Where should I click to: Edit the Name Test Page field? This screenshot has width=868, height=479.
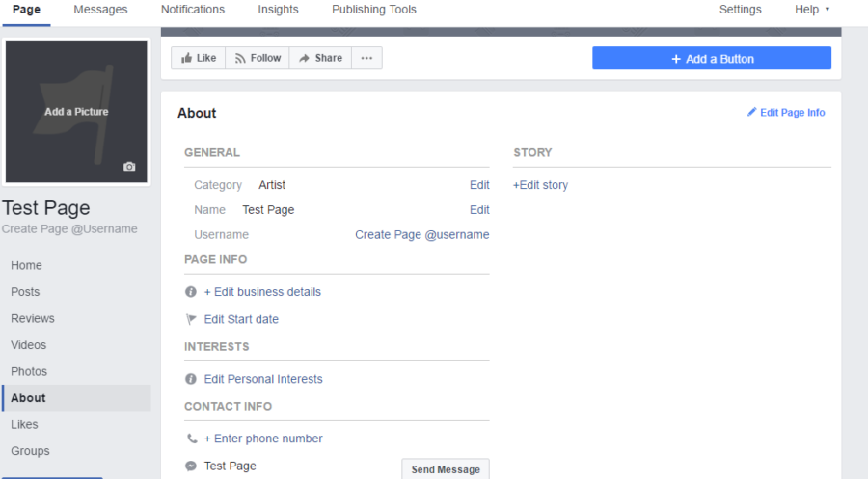coord(479,210)
